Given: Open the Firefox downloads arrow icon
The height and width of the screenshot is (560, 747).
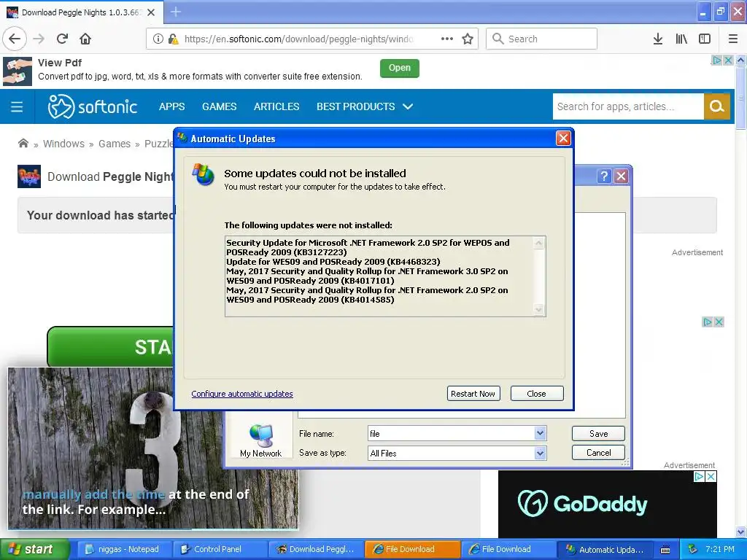Looking at the screenshot, I should click(658, 39).
